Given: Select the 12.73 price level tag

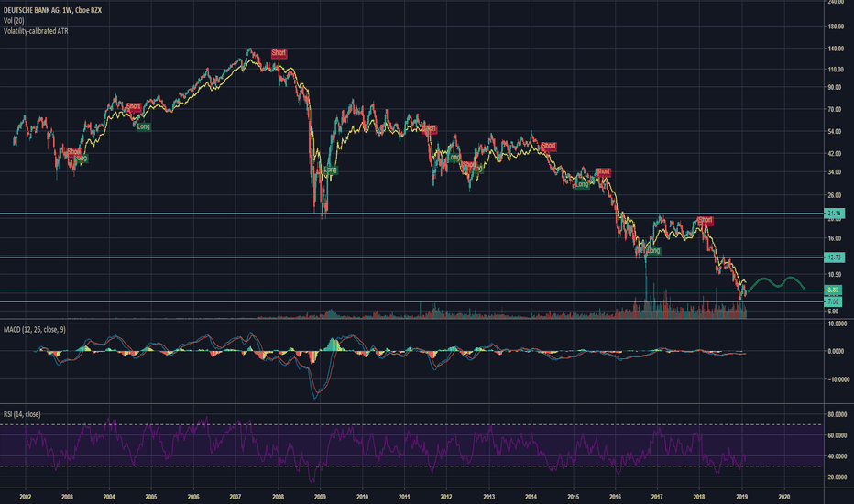Looking at the screenshot, I should click(x=834, y=257).
